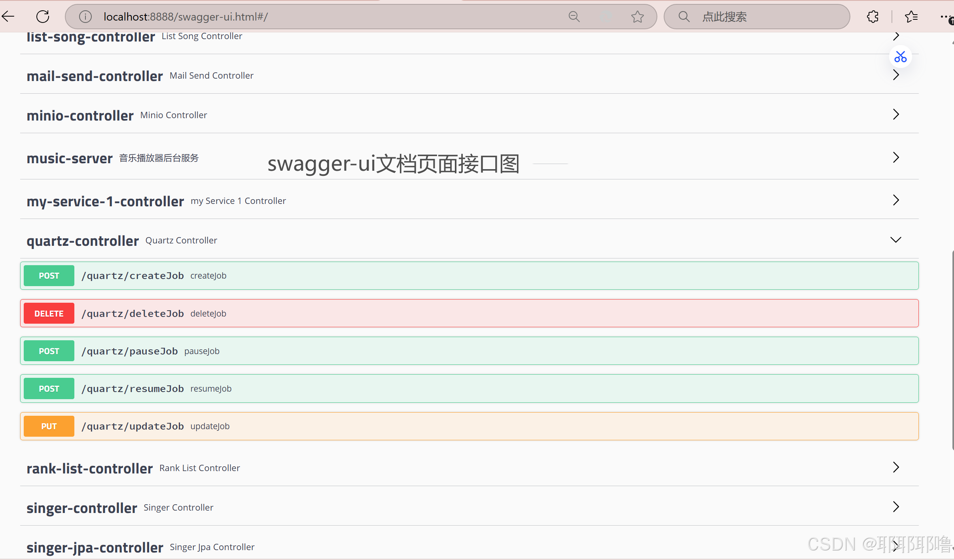The width and height of the screenshot is (954, 560).
Task: Click the singer-controller heading
Action: pyautogui.click(x=82, y=508)
